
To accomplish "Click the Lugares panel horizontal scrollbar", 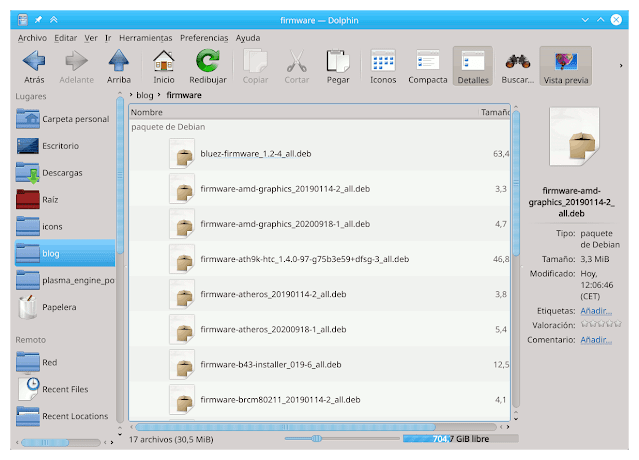I will click(45, 442).
